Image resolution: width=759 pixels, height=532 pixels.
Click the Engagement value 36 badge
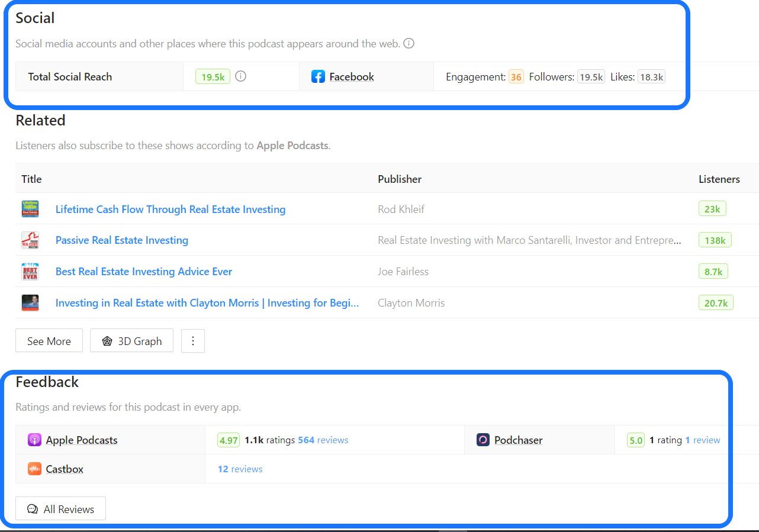[516, 77]
